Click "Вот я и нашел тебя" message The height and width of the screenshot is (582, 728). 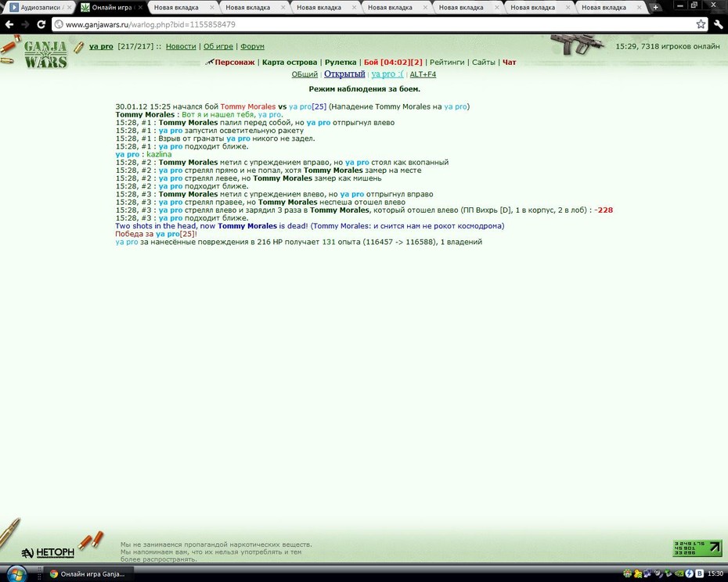point(218,115)
